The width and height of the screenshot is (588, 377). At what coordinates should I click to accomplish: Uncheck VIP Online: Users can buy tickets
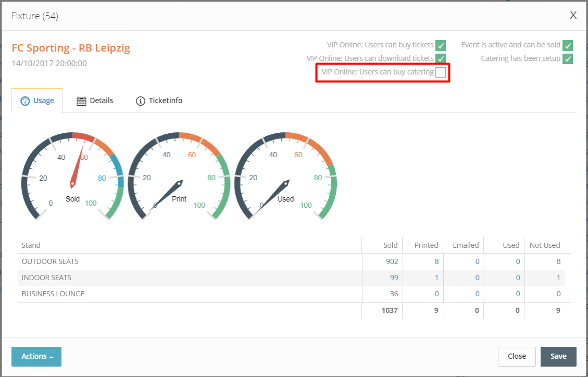pyautogui.click(x=441, y=45)
